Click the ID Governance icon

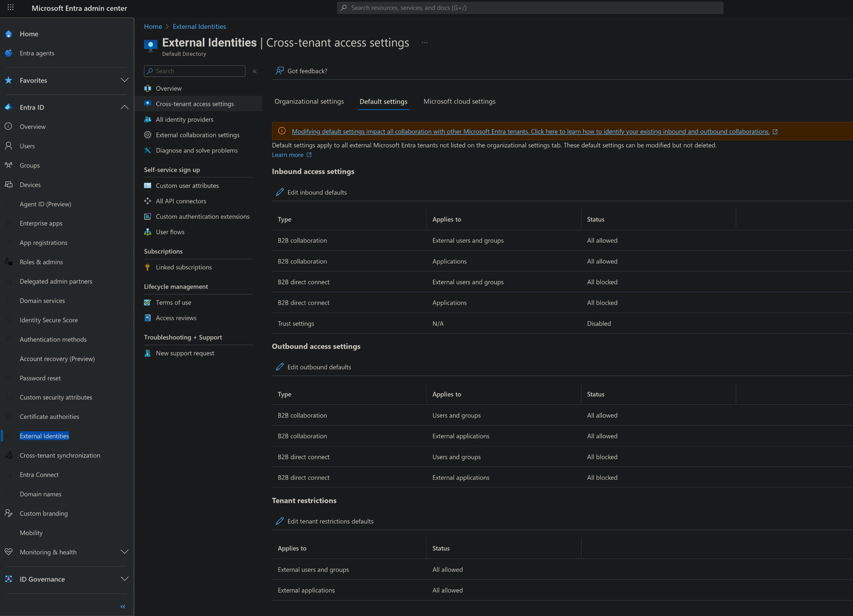9,579
